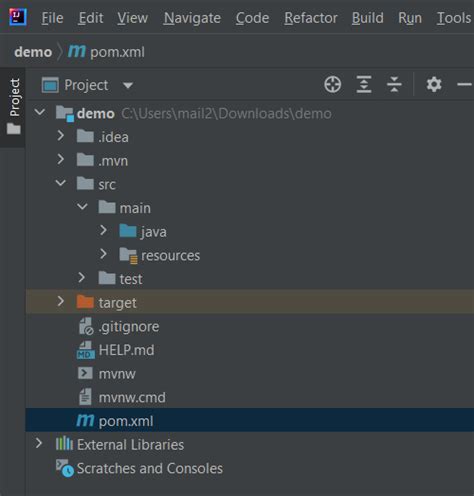The width and height of the screenshot is (474, 496).
Task: Click the Maven icon next to pom.xml in breadcrumb
Action: click(x=77, y=51)
